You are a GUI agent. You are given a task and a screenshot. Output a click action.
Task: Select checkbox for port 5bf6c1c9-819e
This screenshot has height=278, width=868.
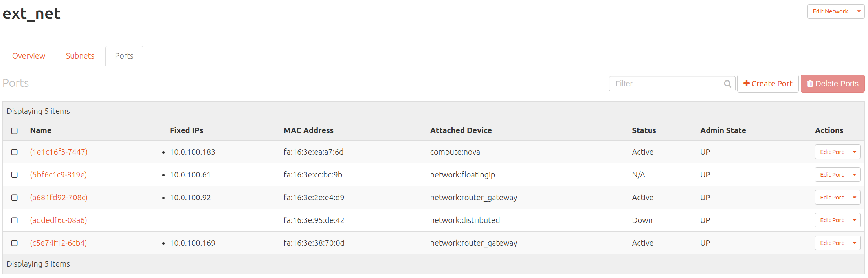tap(15, 175)
